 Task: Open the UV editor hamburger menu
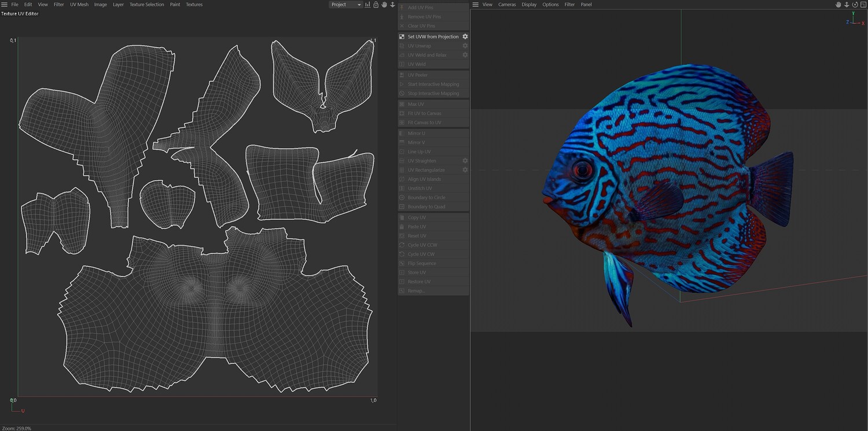pos(4,5)
